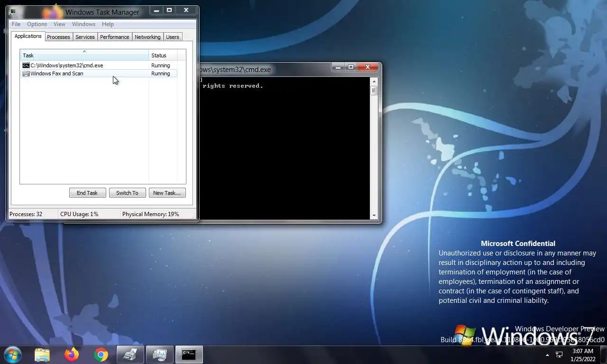Open the Options menu in Task Manager
607x364 pixels.
click(x=37, y=24)
